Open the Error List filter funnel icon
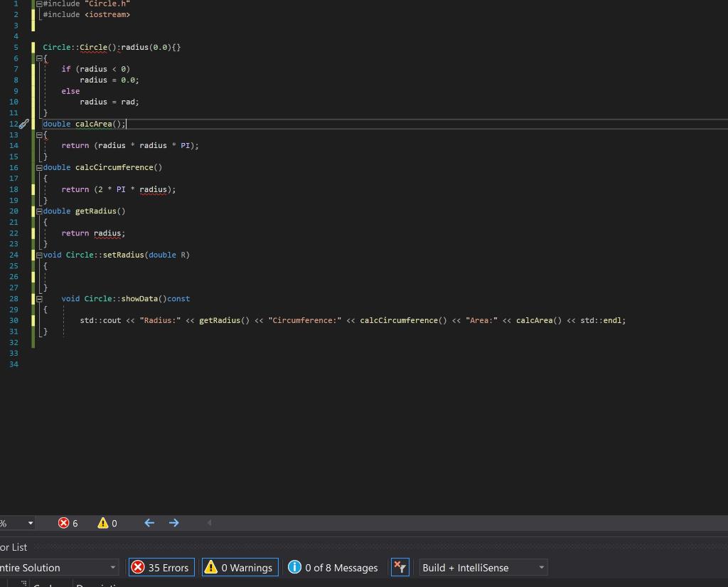Image resolution: width=728 pixels, height=587 pixels. click(400, 567)
